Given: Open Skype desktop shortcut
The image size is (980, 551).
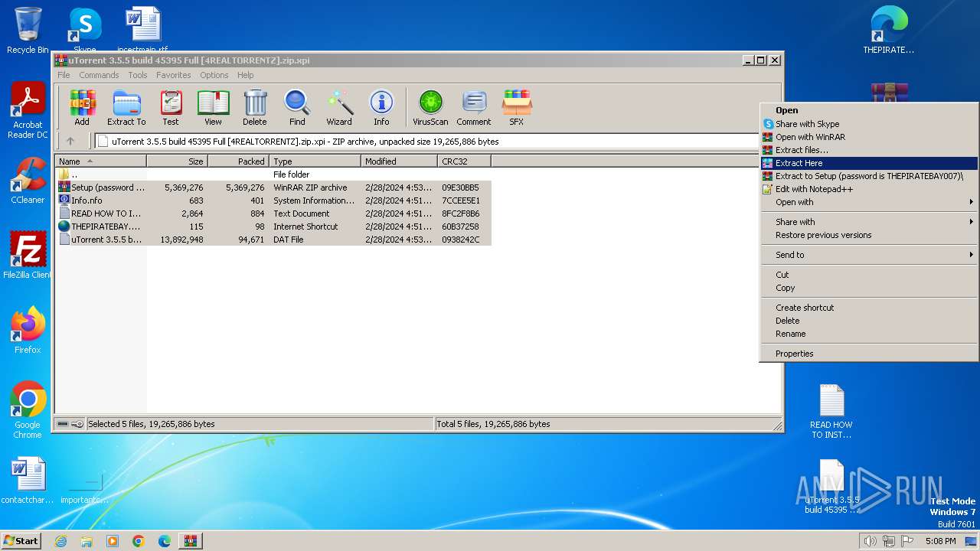Looking at the screenshot, I should click(x=85, y=31).
